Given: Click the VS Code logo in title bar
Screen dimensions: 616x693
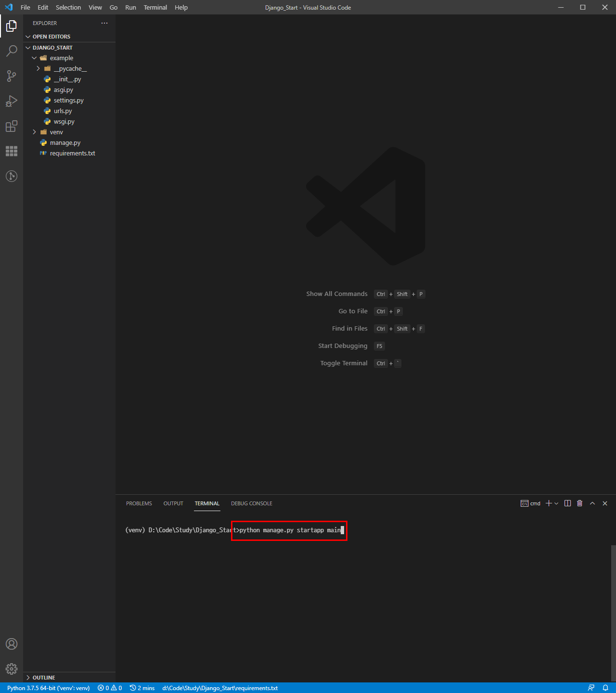Looking at the screenshot, I should click(x=9, y=7).
